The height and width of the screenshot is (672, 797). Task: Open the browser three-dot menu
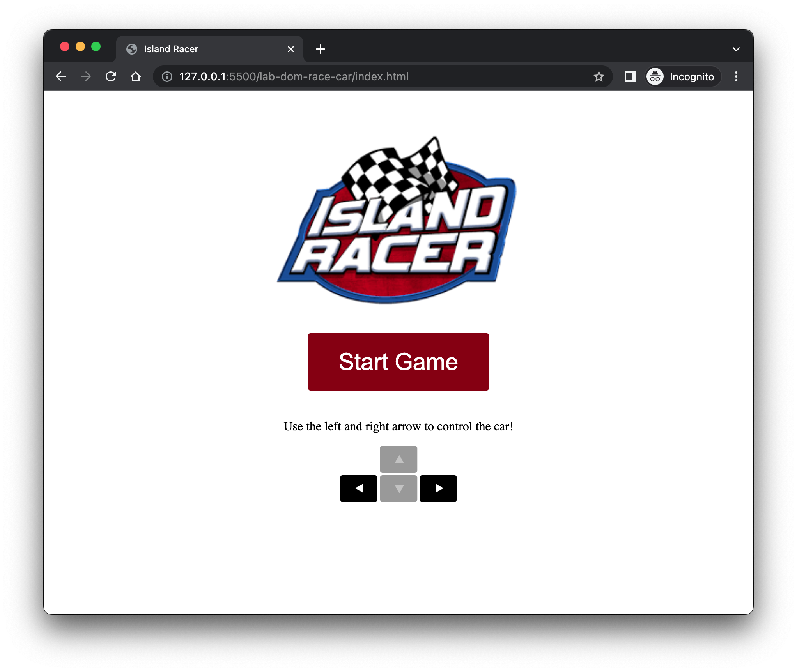tap(736, 76)
